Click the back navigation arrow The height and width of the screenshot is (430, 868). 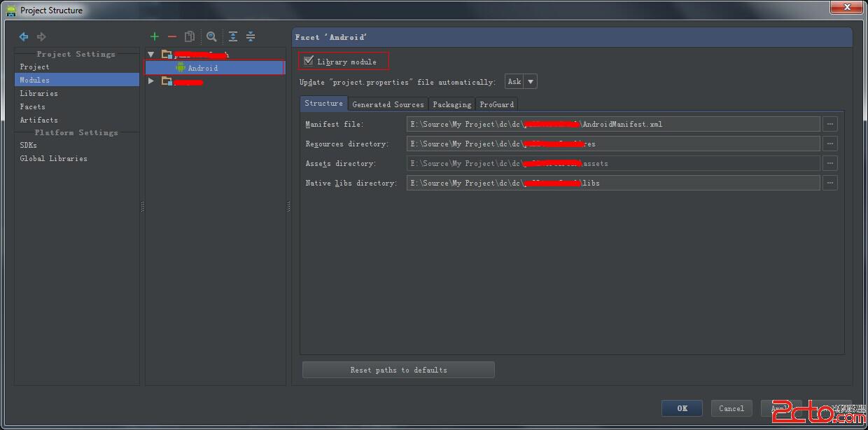[24, 36]
